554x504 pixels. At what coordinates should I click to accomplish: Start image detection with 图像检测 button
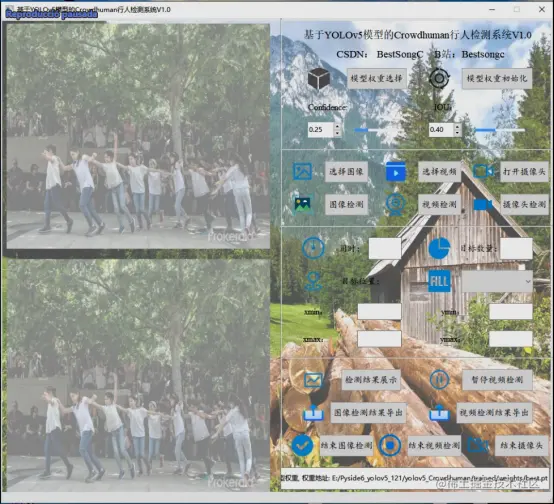coord(346,204)
